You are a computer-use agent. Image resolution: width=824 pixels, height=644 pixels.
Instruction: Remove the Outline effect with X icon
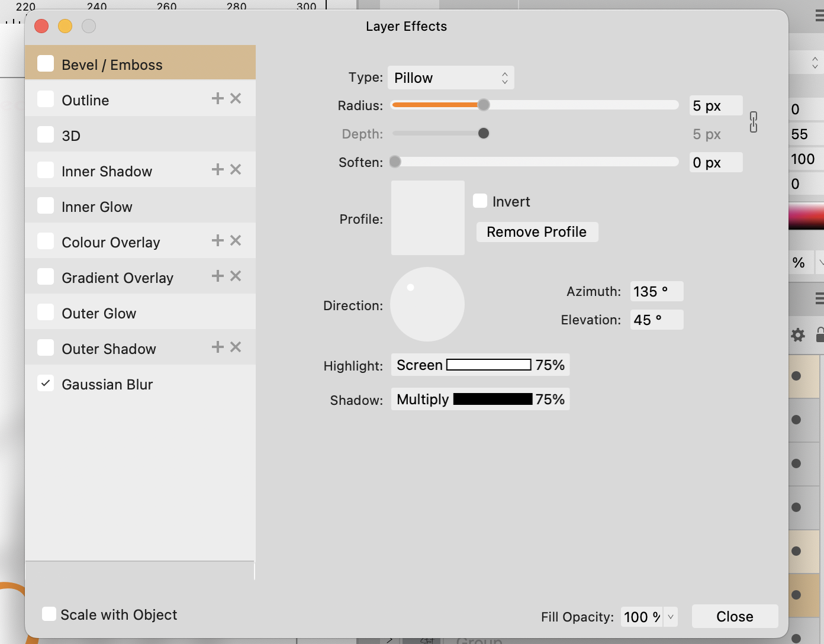[236, 99]
